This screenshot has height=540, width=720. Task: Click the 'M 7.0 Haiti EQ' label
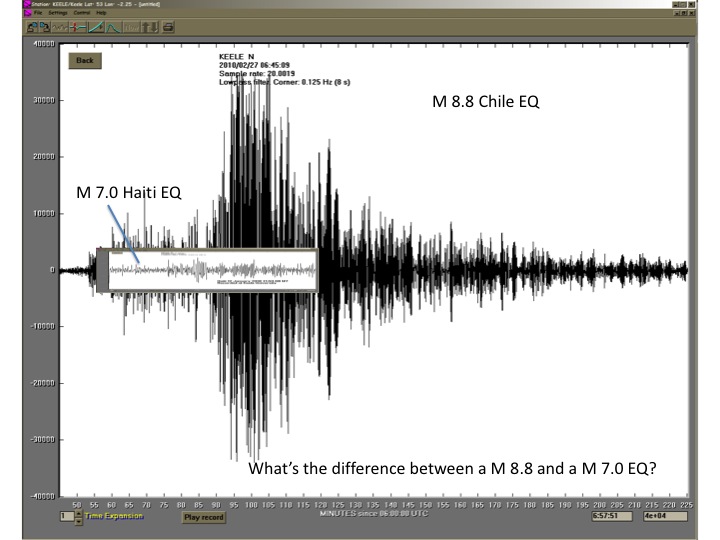(x=129, y=192)
